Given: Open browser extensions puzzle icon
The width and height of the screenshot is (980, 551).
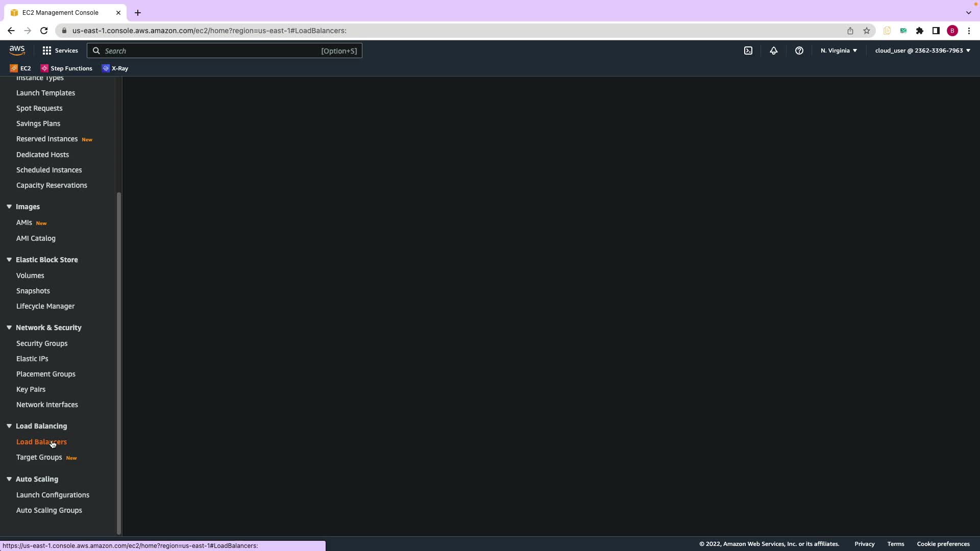Looking at the screenshot, I should tap(920, 31).
